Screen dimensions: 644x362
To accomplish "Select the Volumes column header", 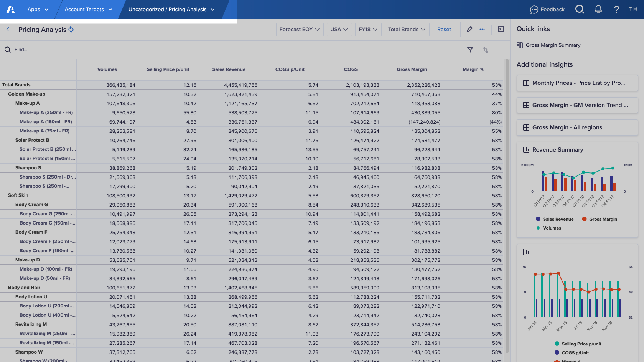I will point(107,69).
